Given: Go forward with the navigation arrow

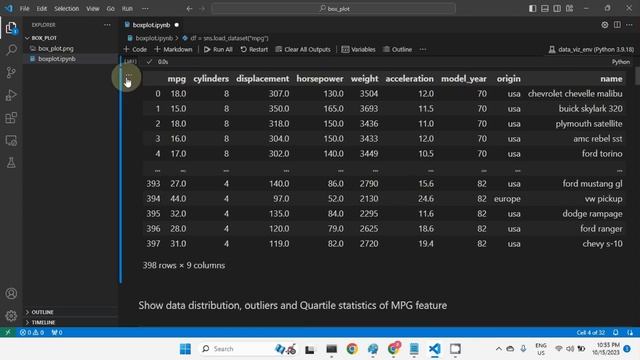Looking at the screenshot, I should pyautogui.click(x=202, y=8).
